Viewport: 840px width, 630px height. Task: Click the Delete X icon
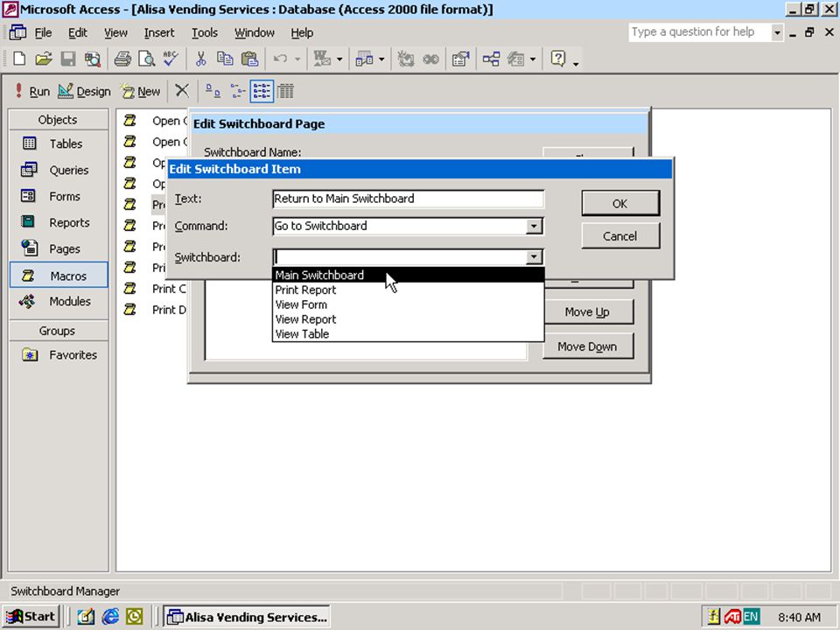coord(182,91)
